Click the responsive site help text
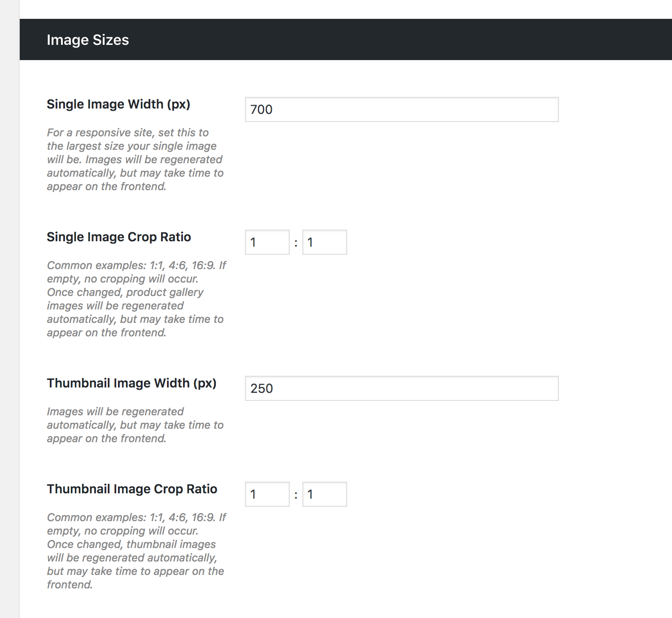This screenshot has height=618, width=672. 135,159
